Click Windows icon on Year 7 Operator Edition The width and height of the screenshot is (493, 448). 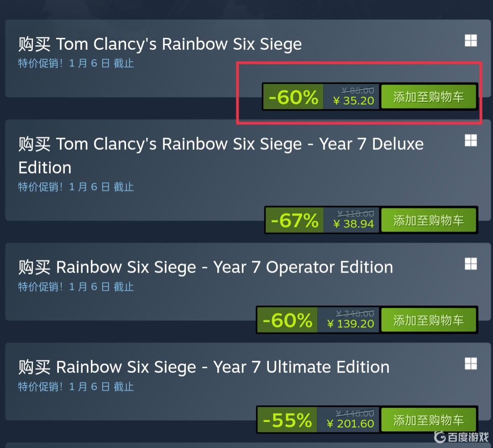471,264
